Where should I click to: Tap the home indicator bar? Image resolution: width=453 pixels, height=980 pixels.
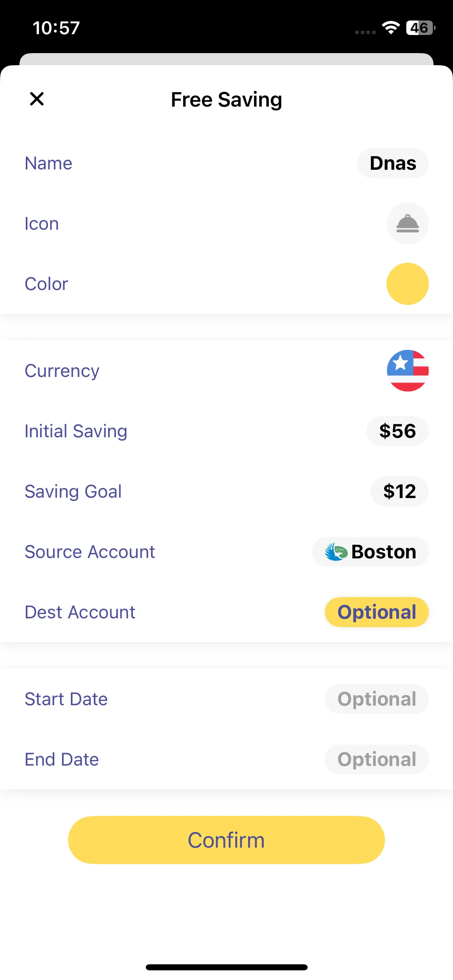226,967
